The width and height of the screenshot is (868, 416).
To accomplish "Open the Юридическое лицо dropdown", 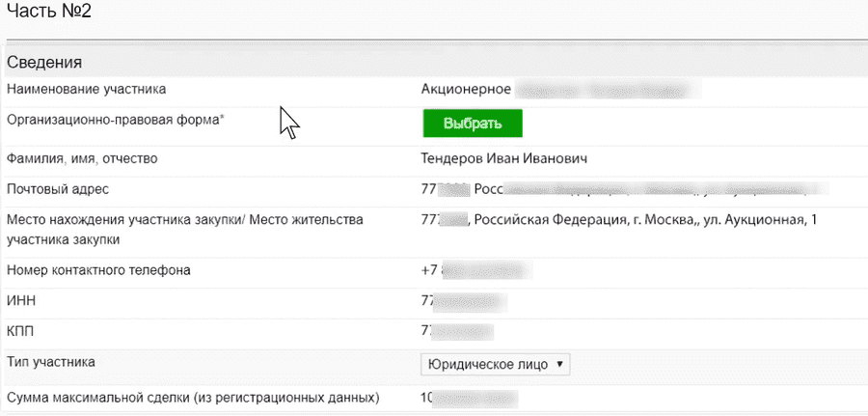I will pos(496,365).
